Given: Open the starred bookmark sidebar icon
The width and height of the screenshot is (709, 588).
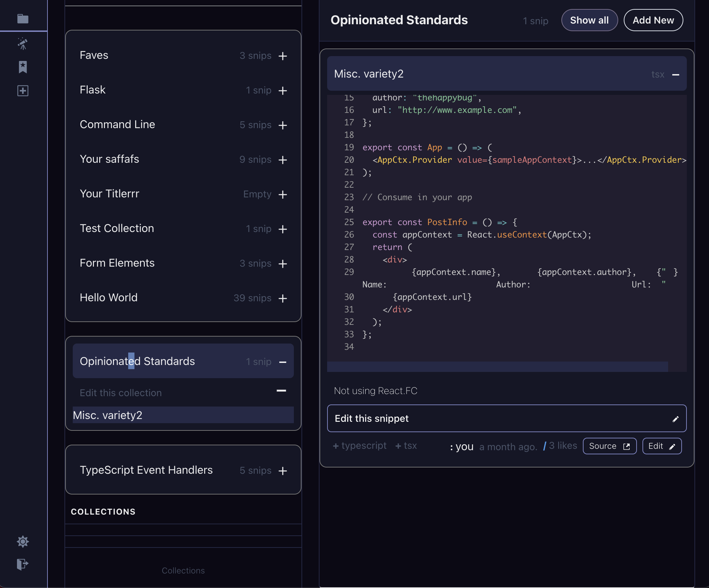Looking at the screenshot, I should [x=23, y=67].
